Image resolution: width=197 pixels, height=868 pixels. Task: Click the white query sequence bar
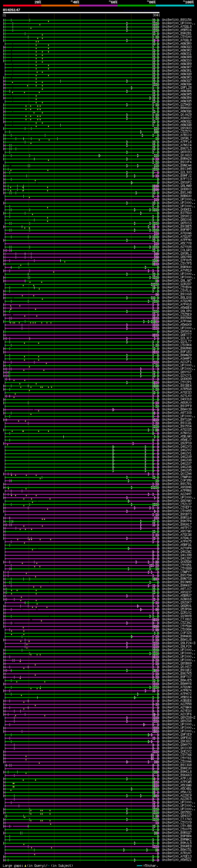tap(81, 12)
